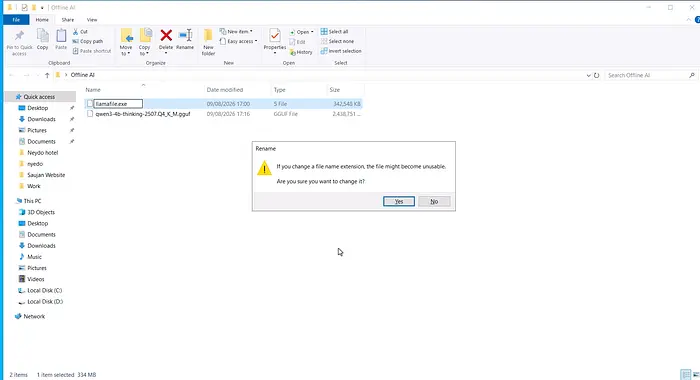Click inside the llamafile.exe rename box

click(118, 104)
